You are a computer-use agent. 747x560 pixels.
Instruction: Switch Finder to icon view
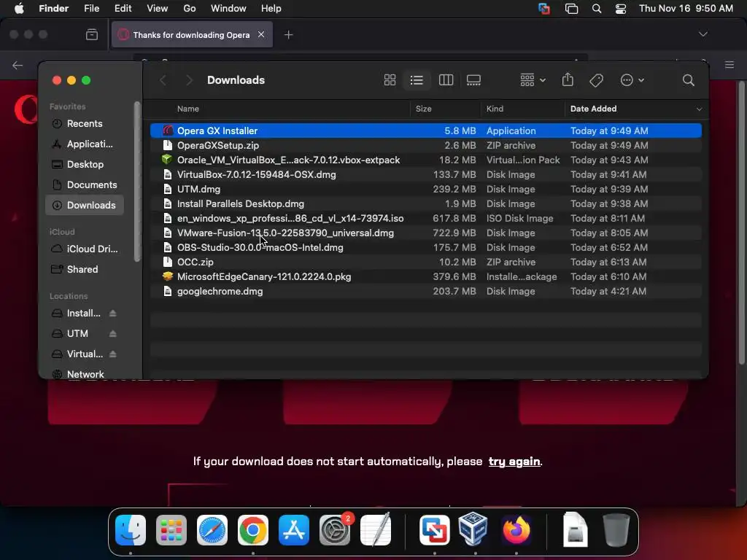point(390,80)
